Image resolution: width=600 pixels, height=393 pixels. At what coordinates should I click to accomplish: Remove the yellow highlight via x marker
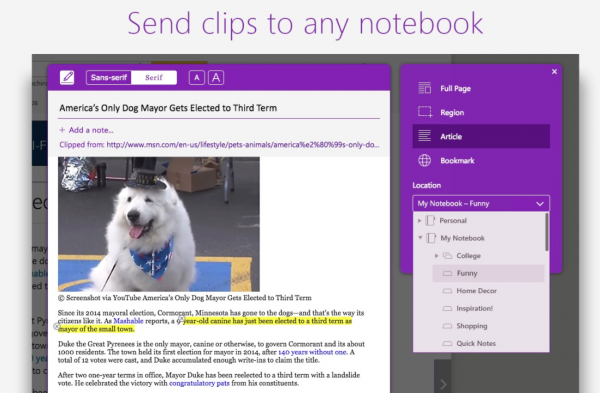56,326
